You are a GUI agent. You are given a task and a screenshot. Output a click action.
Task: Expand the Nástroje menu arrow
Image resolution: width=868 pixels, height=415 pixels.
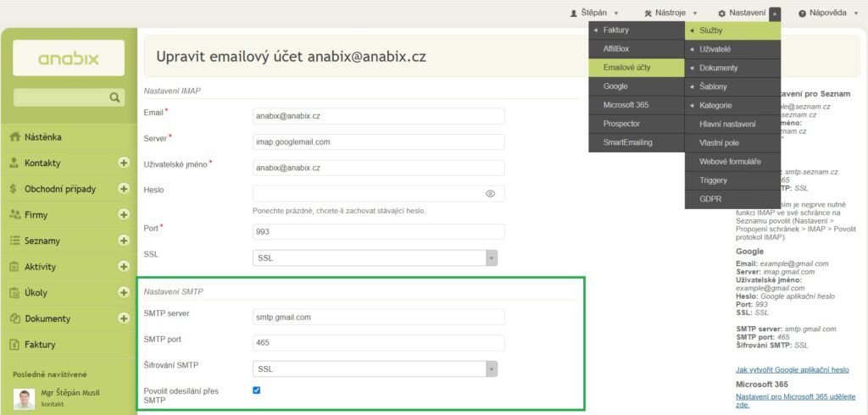point(695,14)
